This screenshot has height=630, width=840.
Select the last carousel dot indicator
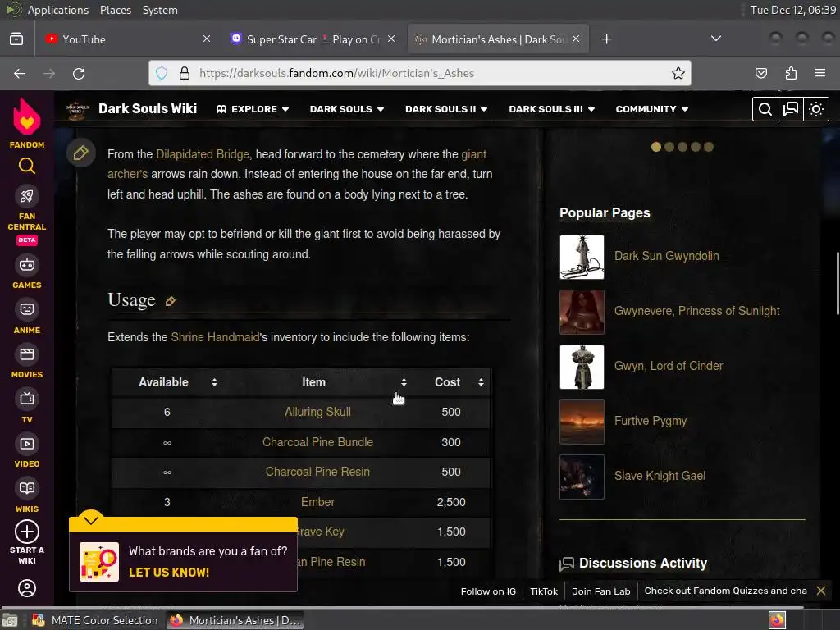point(709,147)
